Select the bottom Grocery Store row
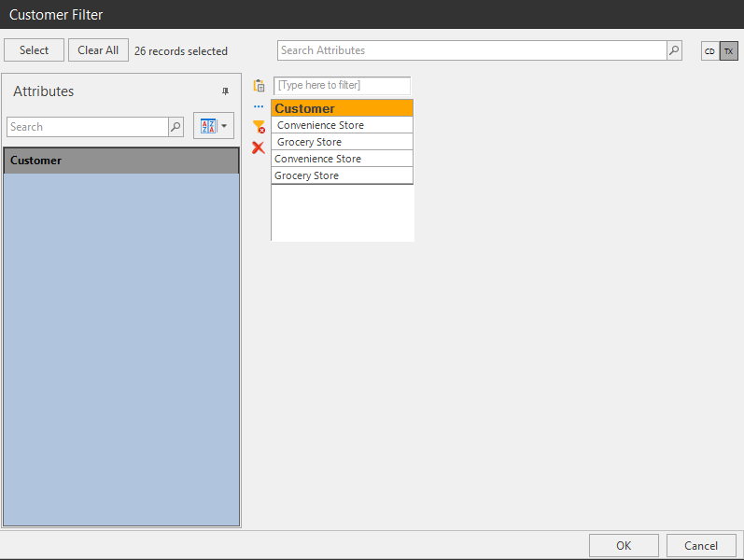The width and height of the screenshot is (744, 560). click(x=342, y=175)
